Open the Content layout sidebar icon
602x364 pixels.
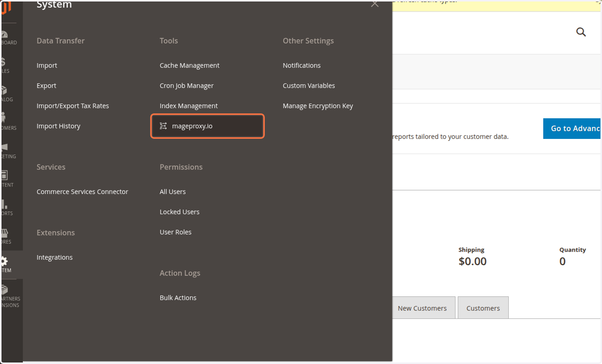(x=5, y=175)
